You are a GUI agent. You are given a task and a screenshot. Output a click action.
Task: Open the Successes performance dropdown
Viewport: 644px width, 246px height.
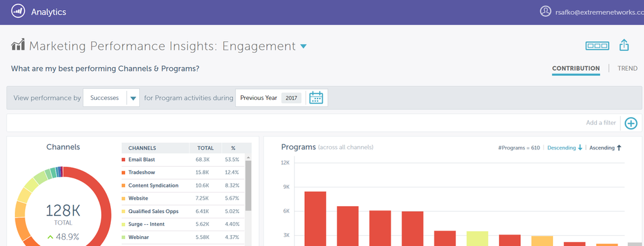pyautogui.click(x=112, y=98)
